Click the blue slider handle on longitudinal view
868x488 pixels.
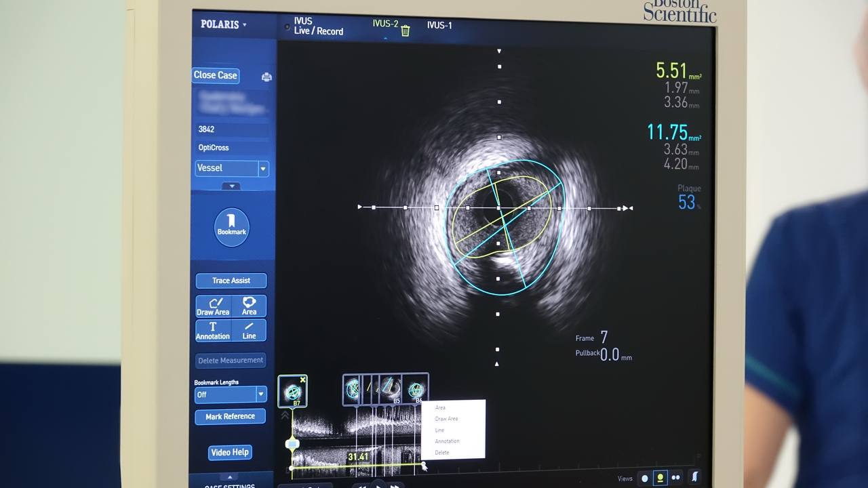[292, 444]
